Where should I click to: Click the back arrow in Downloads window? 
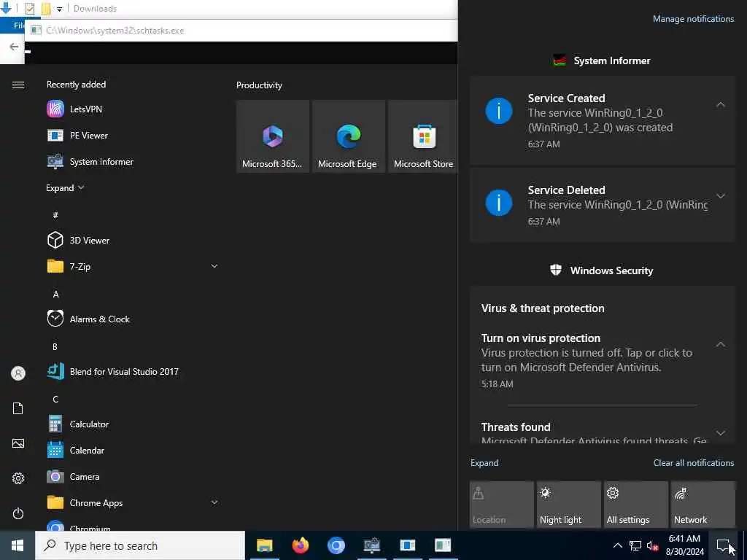coord(14,46)
